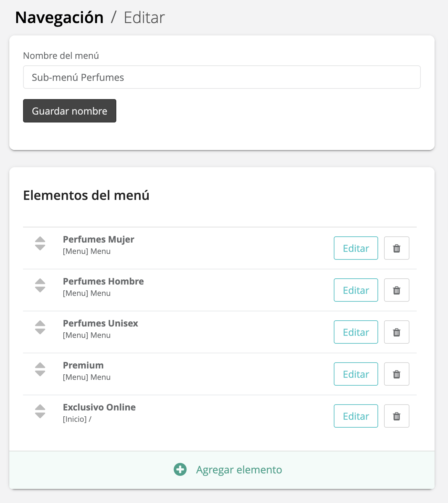Screen dimensions: 448x503
Task: Go back to Navegación breadcrumb
Action: 59,18
